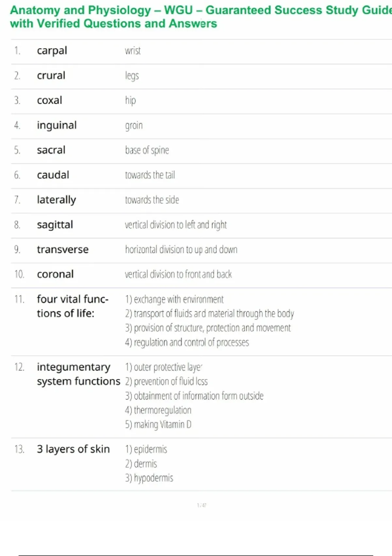Select the term 'inguinal'
The height and width of the screenshot is (556, 392).
pyautogui.click(x=57, y=125)
